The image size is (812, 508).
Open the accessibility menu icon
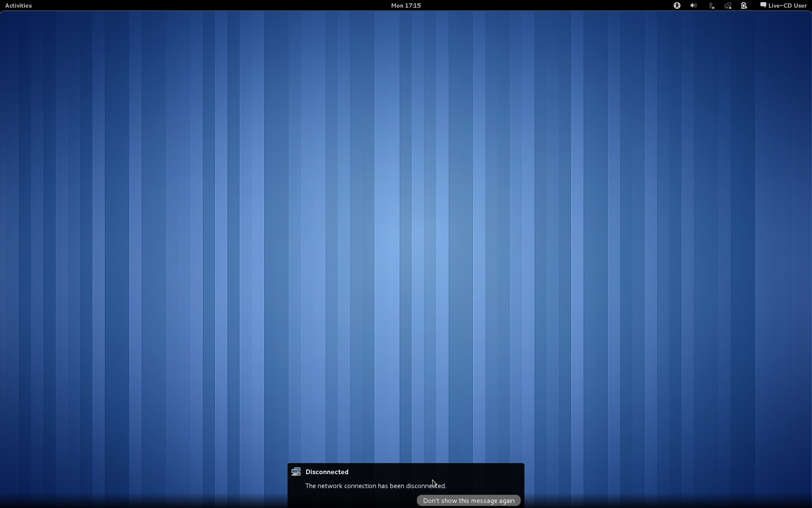[x=677, y=6]
